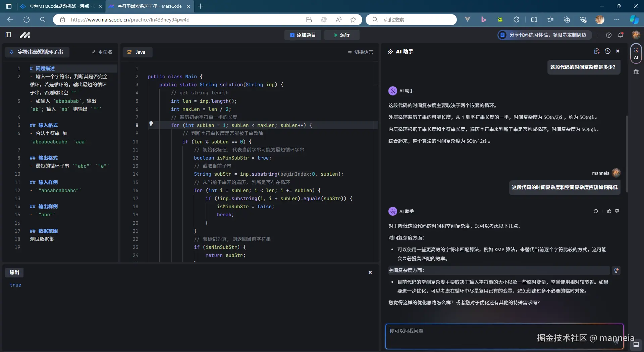Click the lightbulb hint on line 8
The width and height of the screenshot is (644, 352).
click(x=151, y=124)
